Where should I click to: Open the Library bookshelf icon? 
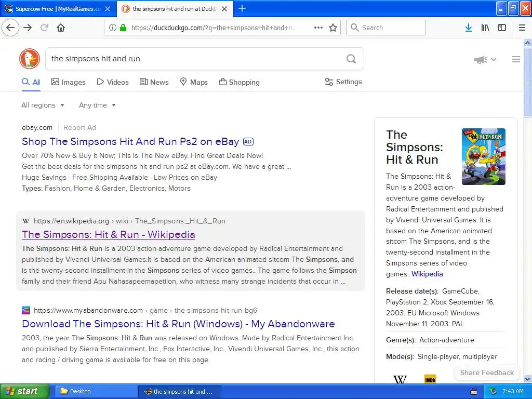(x=485, y=28)
